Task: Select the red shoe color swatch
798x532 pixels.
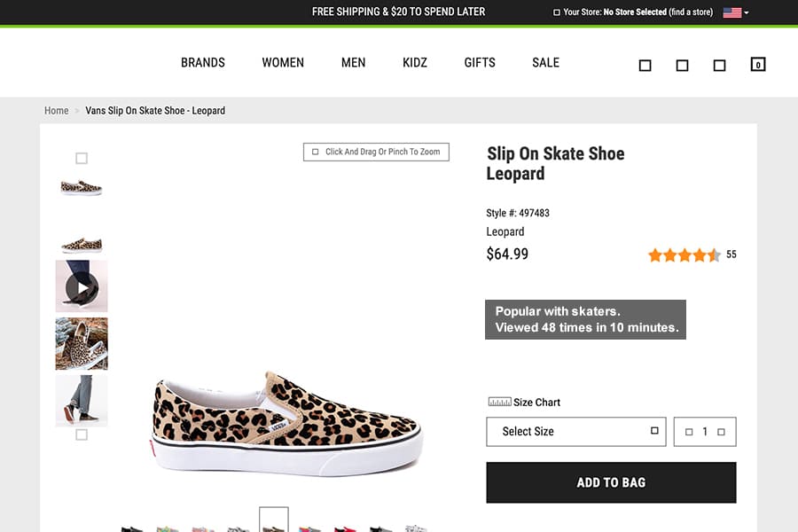Action: (345, 528)
